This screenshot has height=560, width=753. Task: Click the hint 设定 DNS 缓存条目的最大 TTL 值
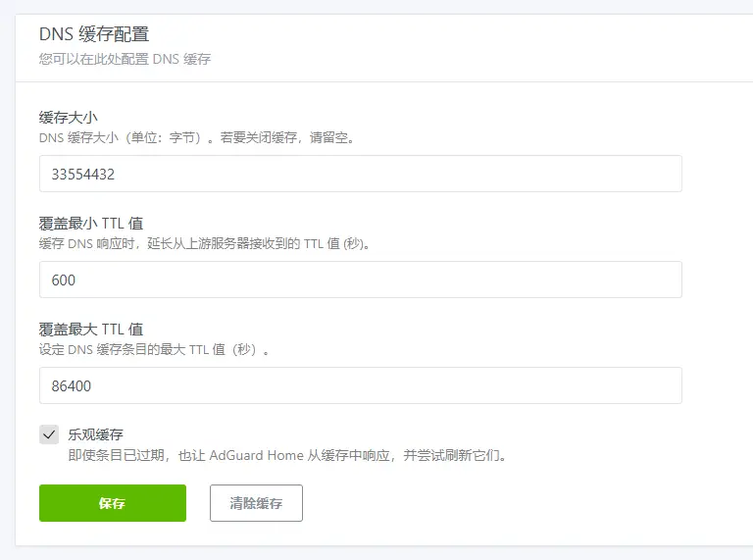(x=154, y=350)
